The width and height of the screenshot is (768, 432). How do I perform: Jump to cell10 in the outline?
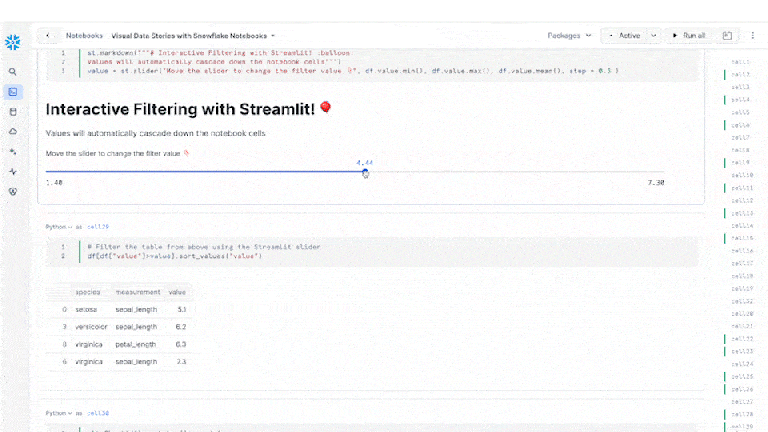(742, 175)
